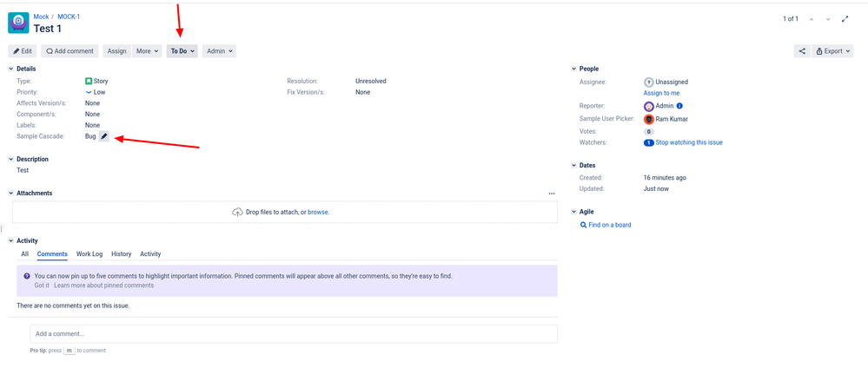Open the History tab
Viewport: 868px width, 388px height.
(x=122, y=254)
